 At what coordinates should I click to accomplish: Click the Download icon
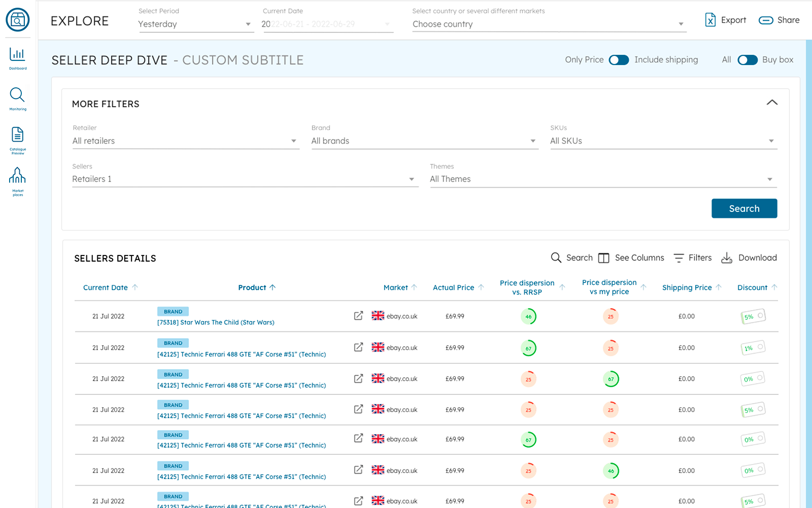727,258
